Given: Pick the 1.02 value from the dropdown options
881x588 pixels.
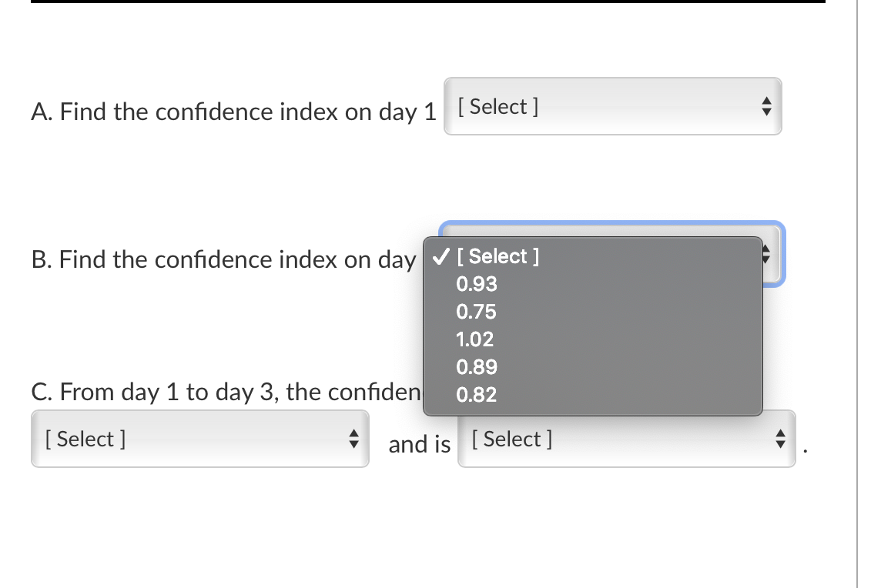Looking at the screenshot, I should (x=476, y=339).
